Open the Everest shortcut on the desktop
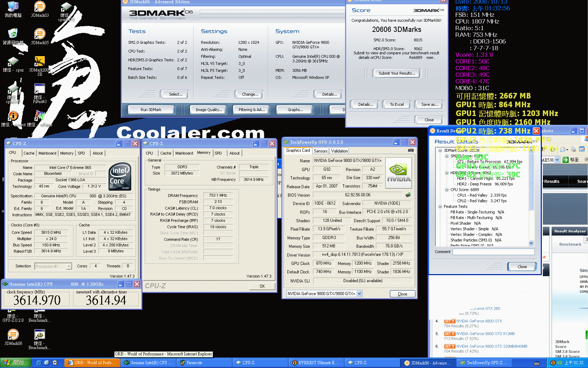Viewport: 588px width, 368px height. pyautogui.click(x=13, y=118)
